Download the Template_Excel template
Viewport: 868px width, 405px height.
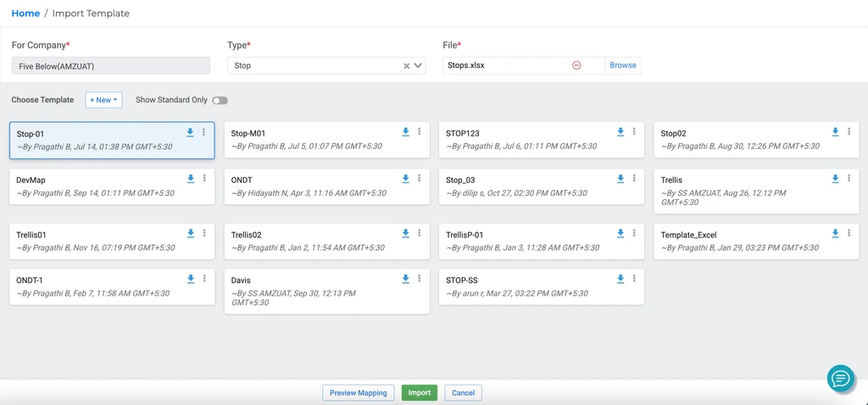(x=835, y=233)
